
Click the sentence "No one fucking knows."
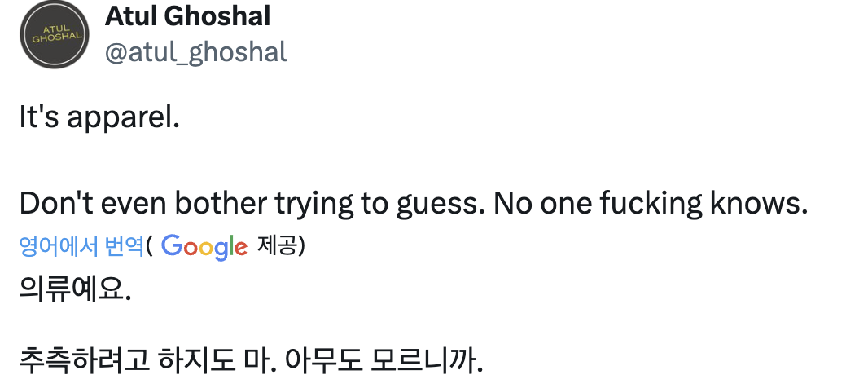pos(651,204)
